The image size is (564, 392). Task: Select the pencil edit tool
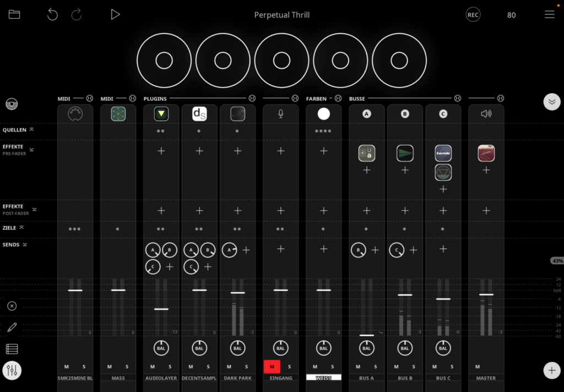12,328
